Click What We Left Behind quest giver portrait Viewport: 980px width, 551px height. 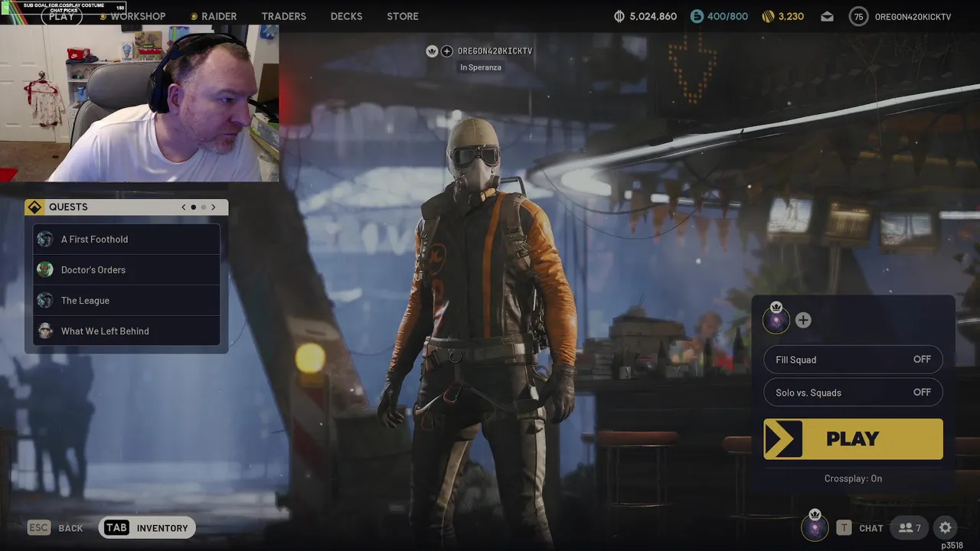pyautogui.click(x=45, y=331)
